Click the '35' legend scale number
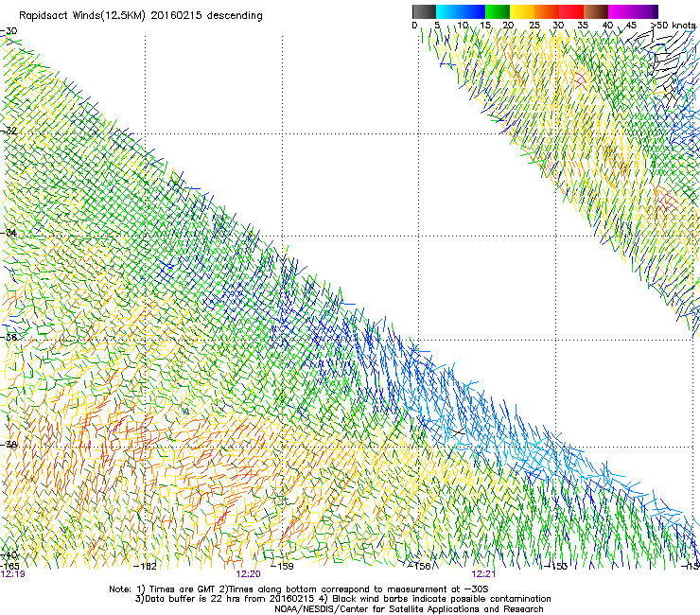700x615 pixels. [x=583, y=26]
